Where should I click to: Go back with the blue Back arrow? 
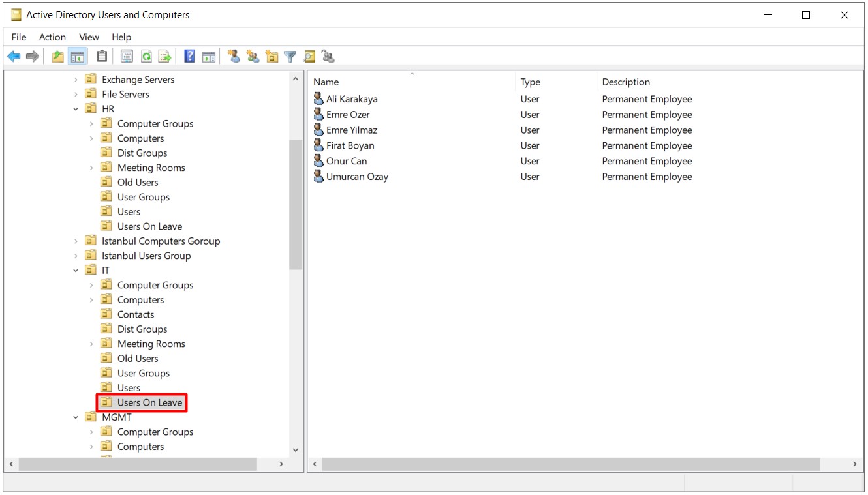coord(14,57)
